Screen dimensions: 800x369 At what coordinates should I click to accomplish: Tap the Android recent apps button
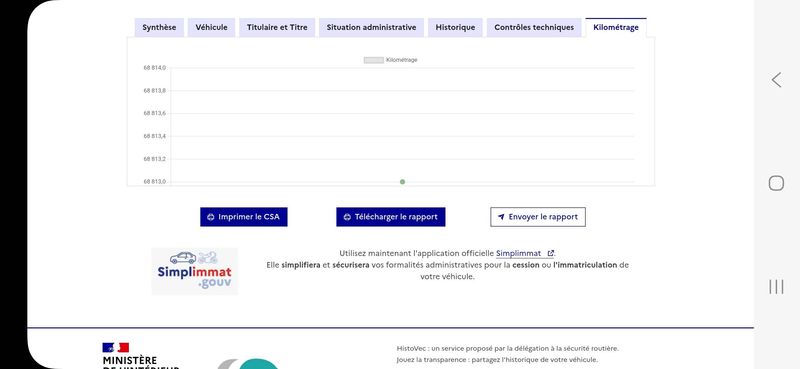pyautogui.click(x=776, y=287)
